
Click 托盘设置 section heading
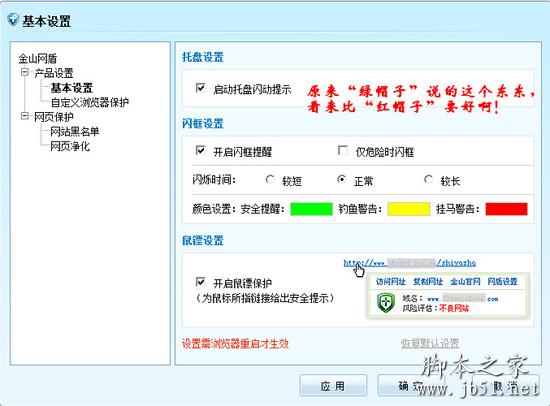203,57
